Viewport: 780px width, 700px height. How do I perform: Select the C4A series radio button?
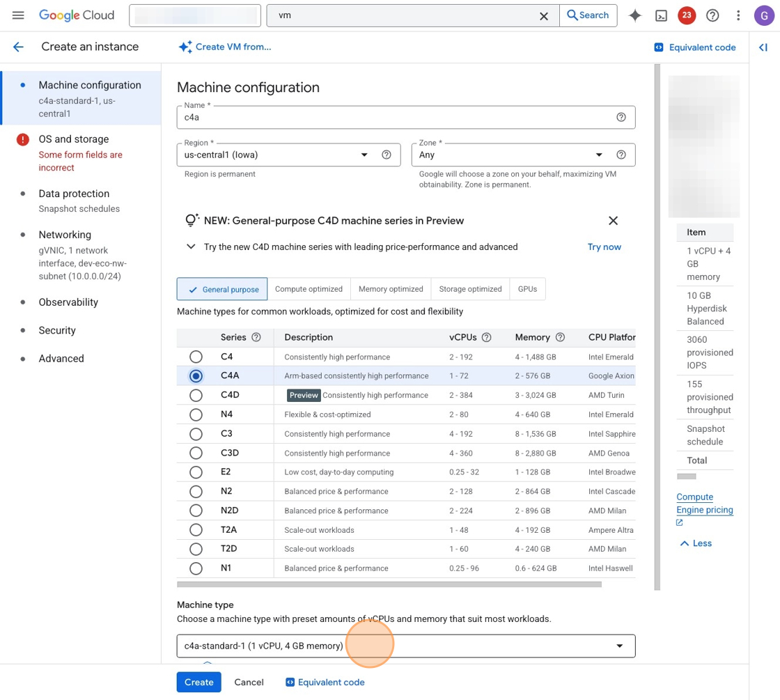coord(196,376)
